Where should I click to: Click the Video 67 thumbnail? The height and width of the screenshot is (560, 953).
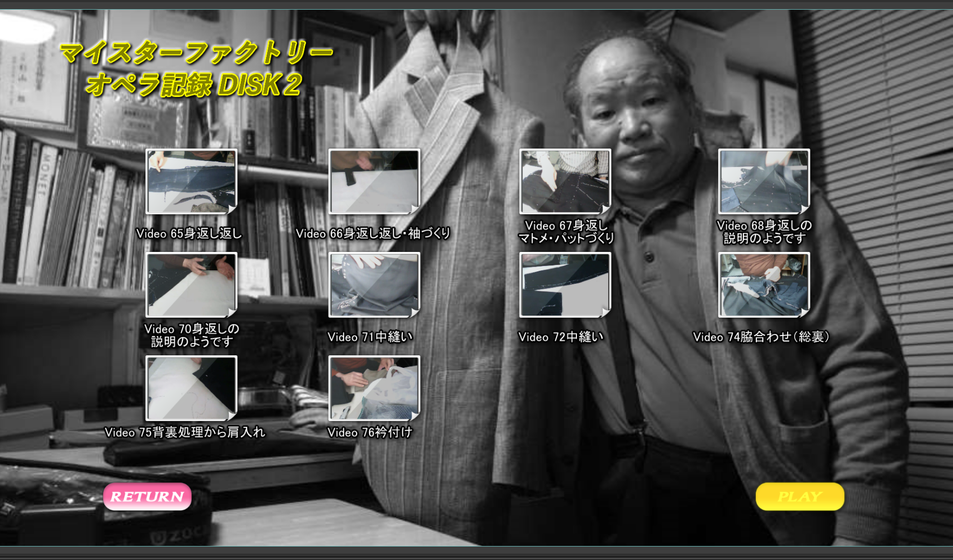[x=565, y=182]
